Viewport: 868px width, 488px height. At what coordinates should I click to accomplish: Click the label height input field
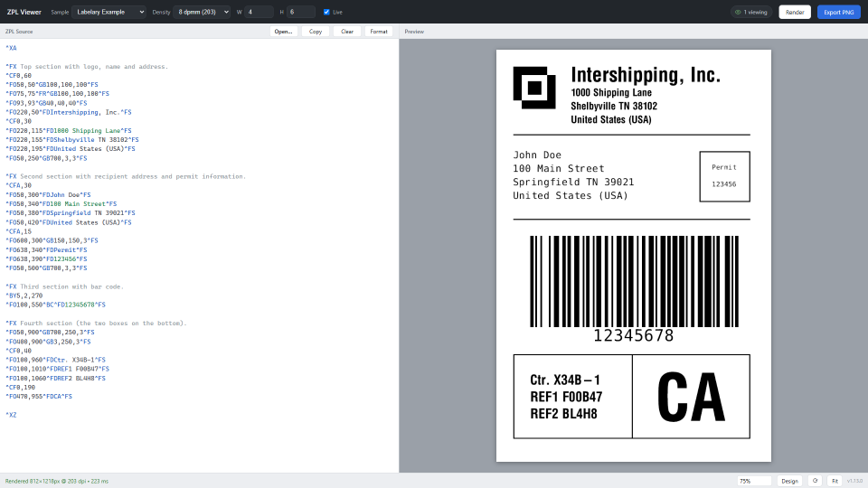[300, 12]
